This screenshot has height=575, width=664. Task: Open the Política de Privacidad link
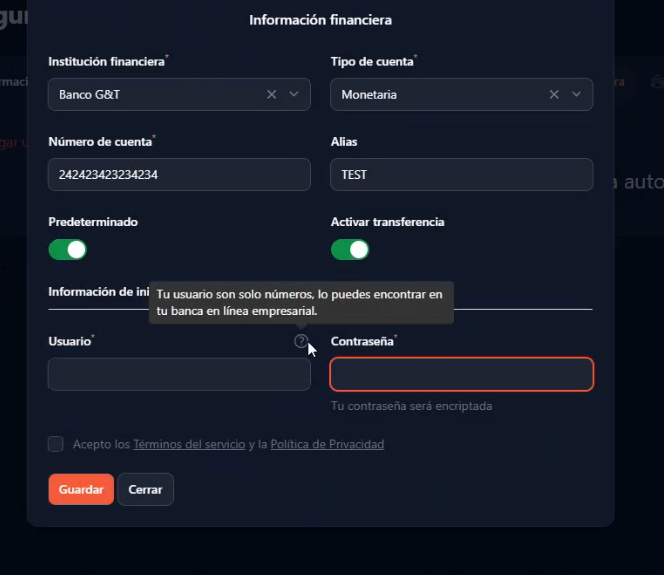pos(327,444)
